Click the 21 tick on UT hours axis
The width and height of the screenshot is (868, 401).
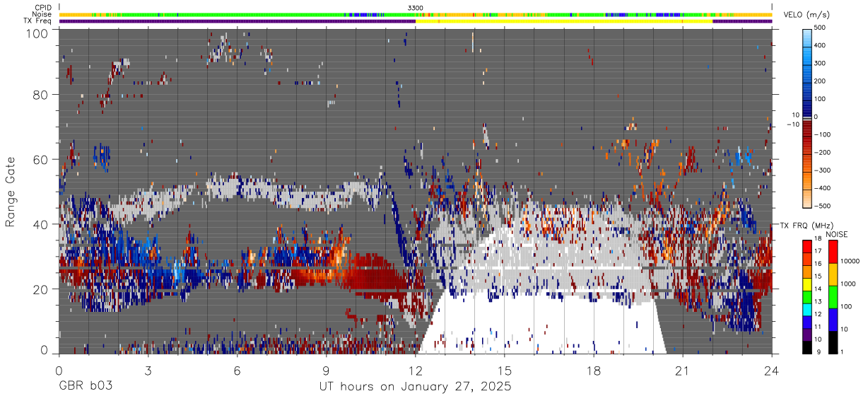pos(682,371)
